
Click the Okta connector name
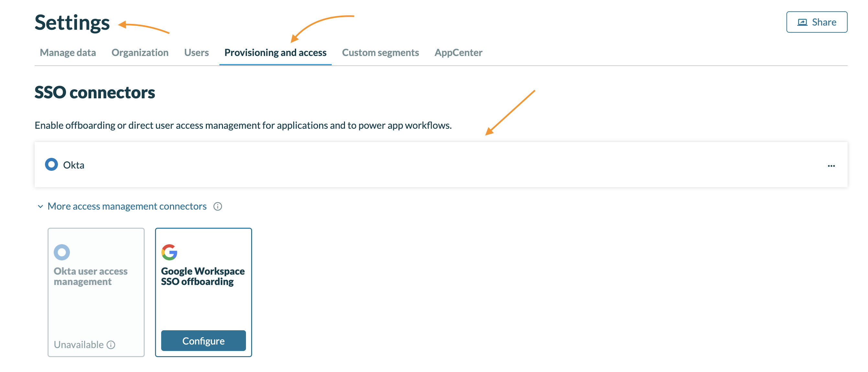pos(74,165)
